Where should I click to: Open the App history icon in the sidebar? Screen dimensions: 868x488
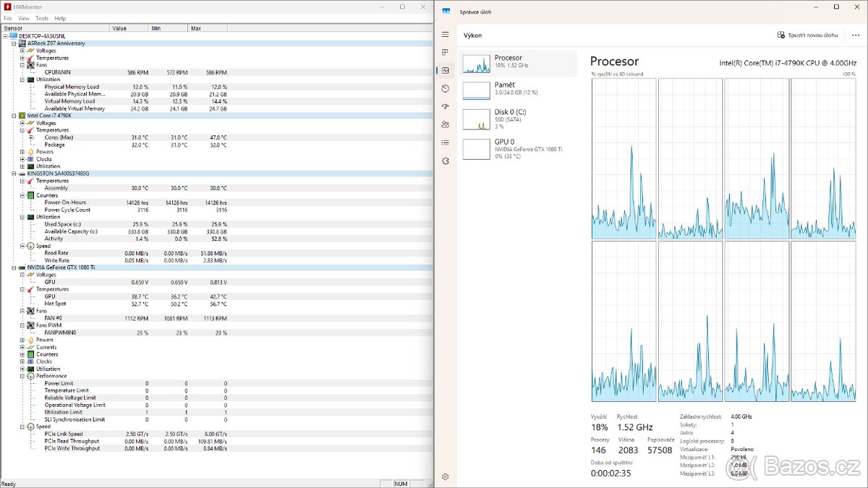pyautogui.click(x=446, y=88)
